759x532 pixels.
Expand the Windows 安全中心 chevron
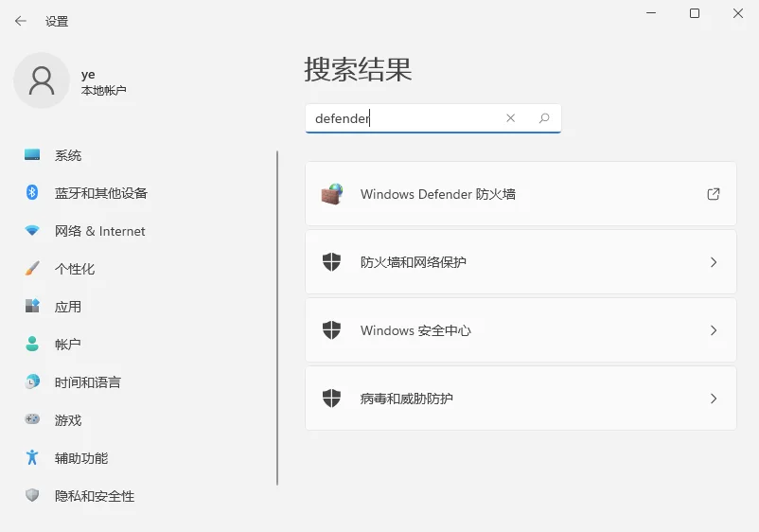(714, 330)
